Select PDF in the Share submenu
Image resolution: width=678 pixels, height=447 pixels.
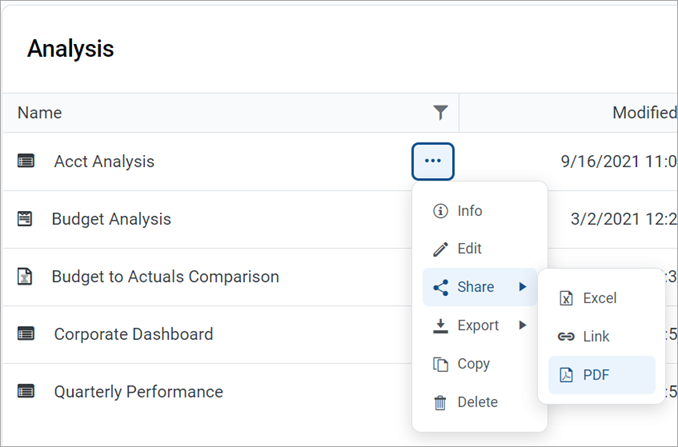coord(596,375)
